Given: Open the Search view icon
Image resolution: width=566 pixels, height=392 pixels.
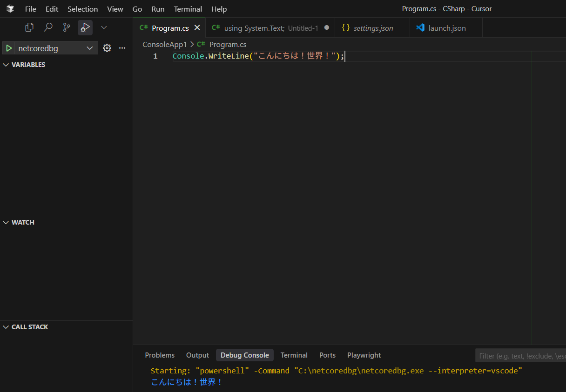Looking at the screenshot, I should click(x=48, y=27).
